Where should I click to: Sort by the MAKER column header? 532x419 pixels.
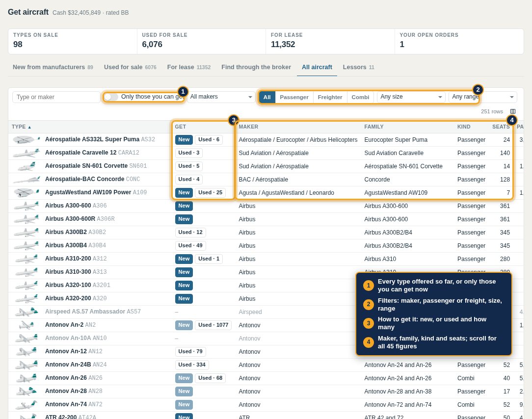click(248, 127)
